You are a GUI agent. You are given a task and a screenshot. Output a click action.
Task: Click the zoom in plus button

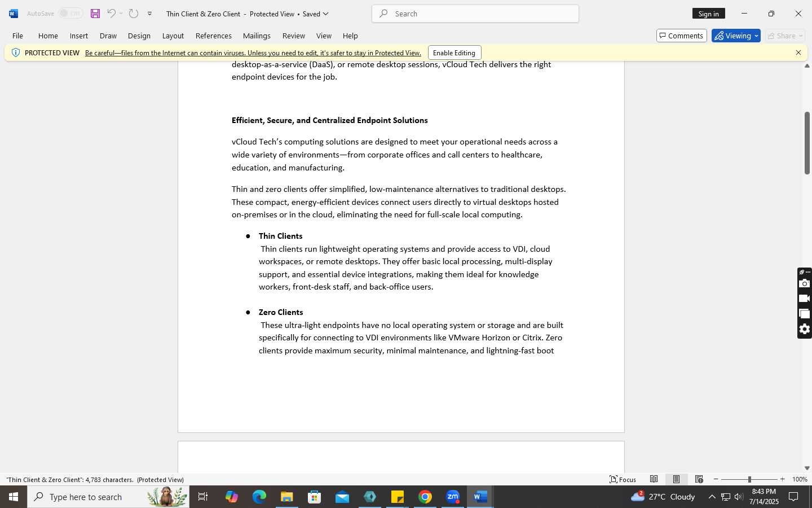tap(782, 479)
